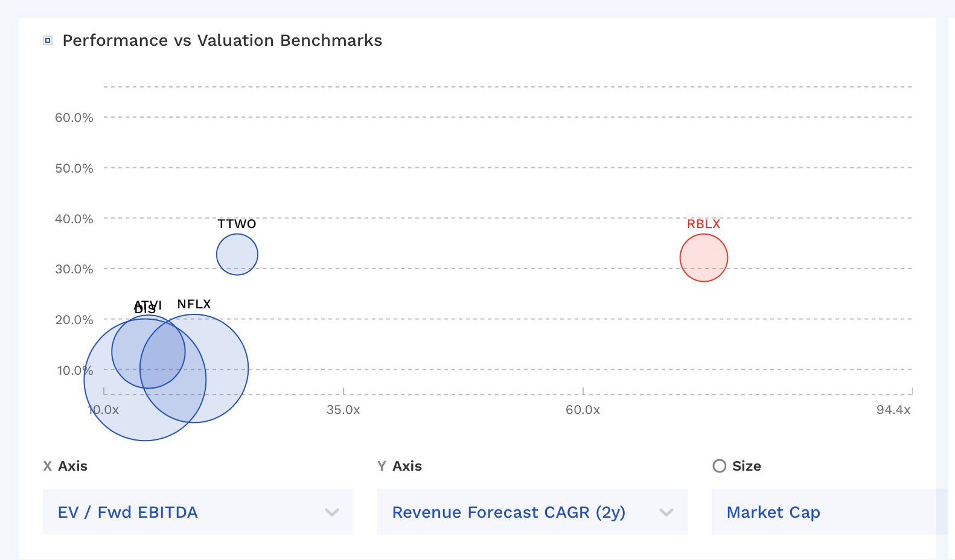Click the RBLX red bubble
Image resolution: width=955 pixels, height=560 pixels.
(x=704, y=258)
